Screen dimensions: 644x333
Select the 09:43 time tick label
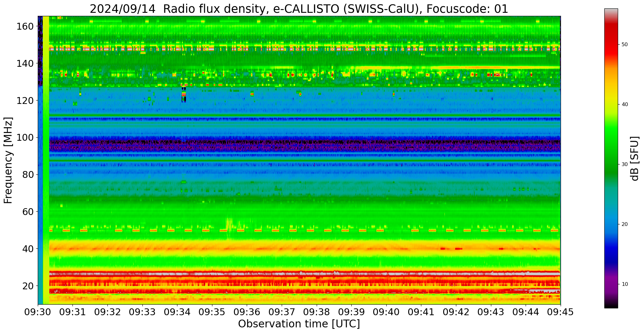point(491,312)
